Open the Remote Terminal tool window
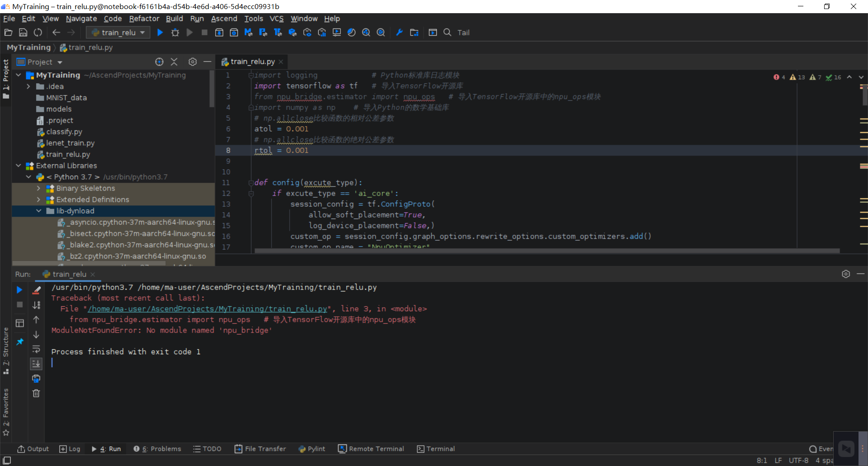Viewport: 868px width, 466px height. pyautogui.click(x=371, y=449)
